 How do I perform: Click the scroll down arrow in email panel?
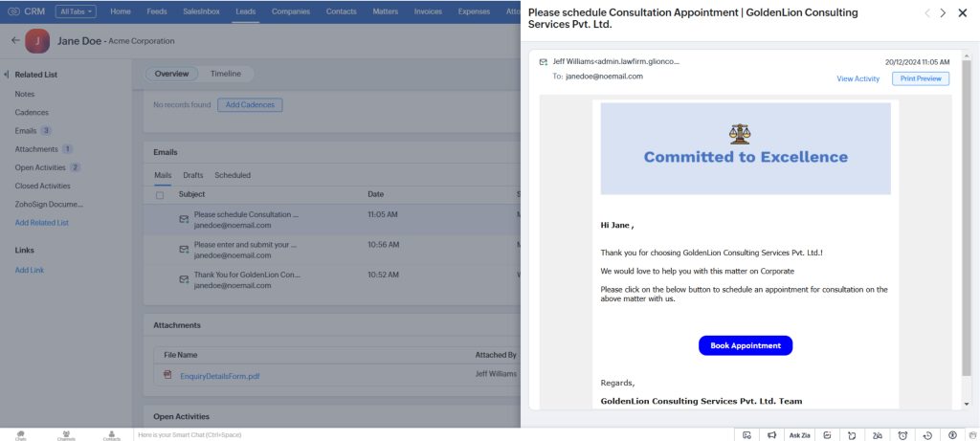click(x=967, y=404)
